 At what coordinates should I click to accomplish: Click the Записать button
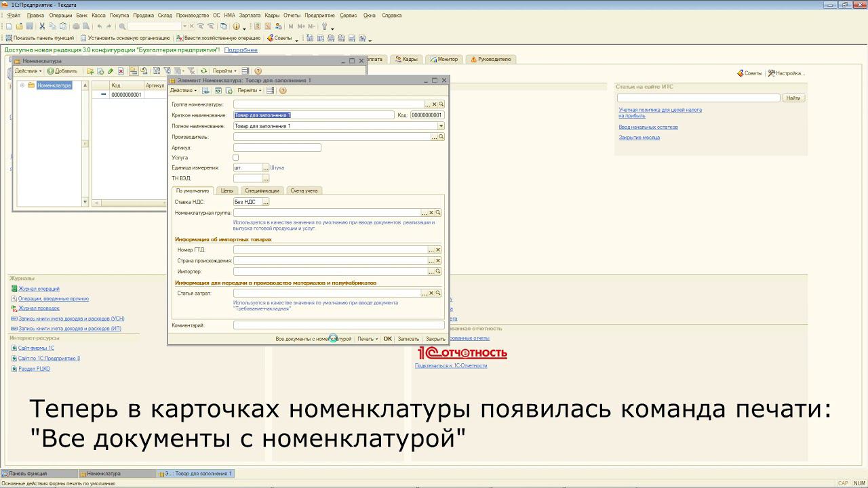click(x=408, y=339)
